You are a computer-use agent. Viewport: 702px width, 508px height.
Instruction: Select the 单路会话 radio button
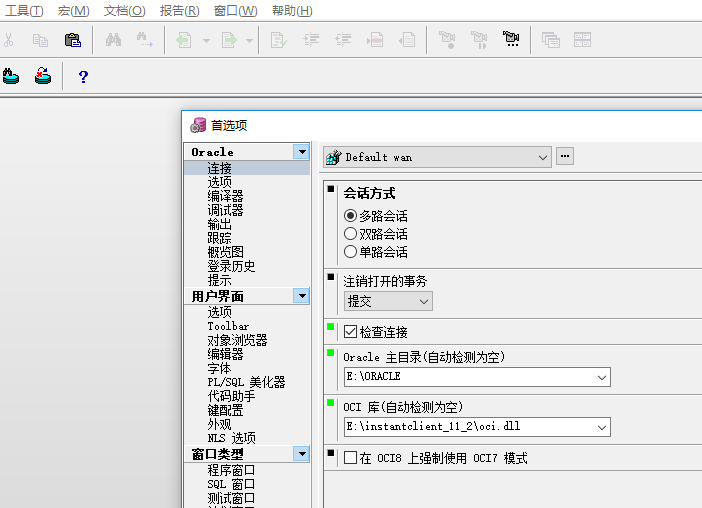click(x=350, y=252)
